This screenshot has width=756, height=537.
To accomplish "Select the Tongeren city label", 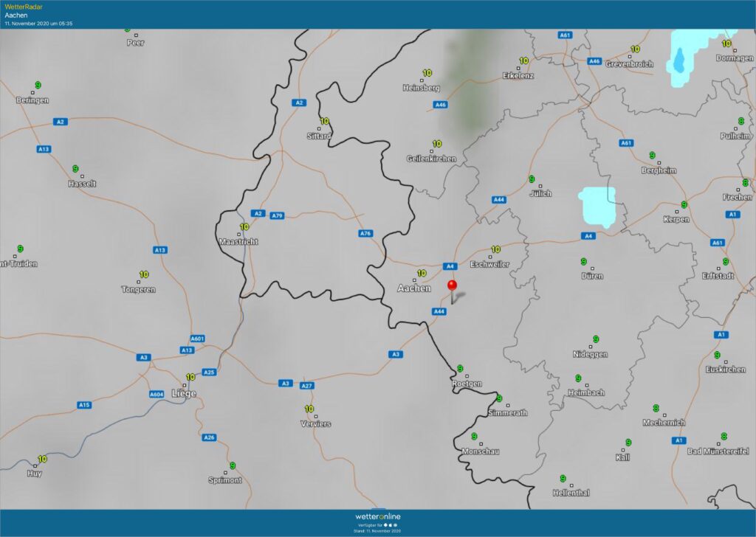I will click(138, 289).
